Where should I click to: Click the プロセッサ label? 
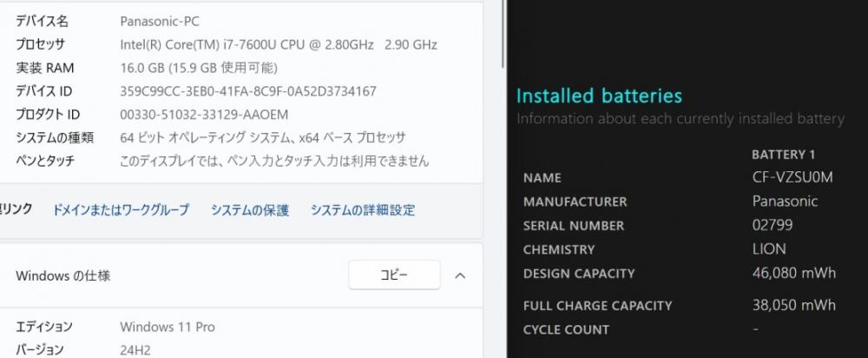(41, 44)
